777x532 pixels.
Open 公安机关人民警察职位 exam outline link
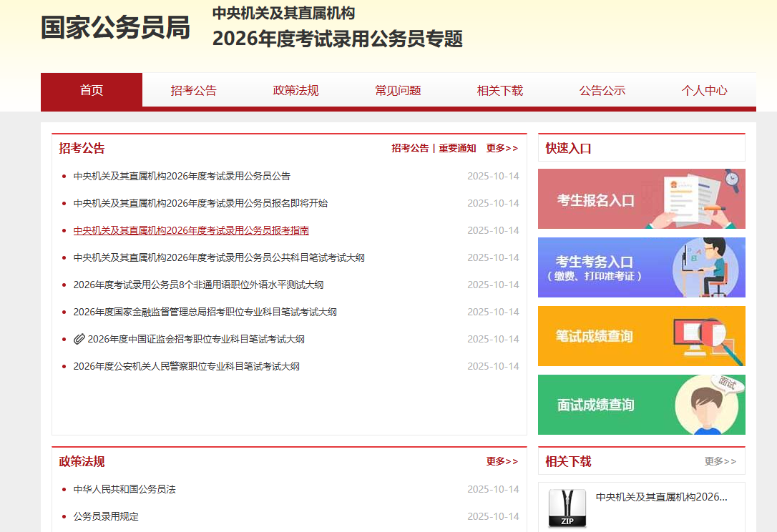[x=186, y=366]
